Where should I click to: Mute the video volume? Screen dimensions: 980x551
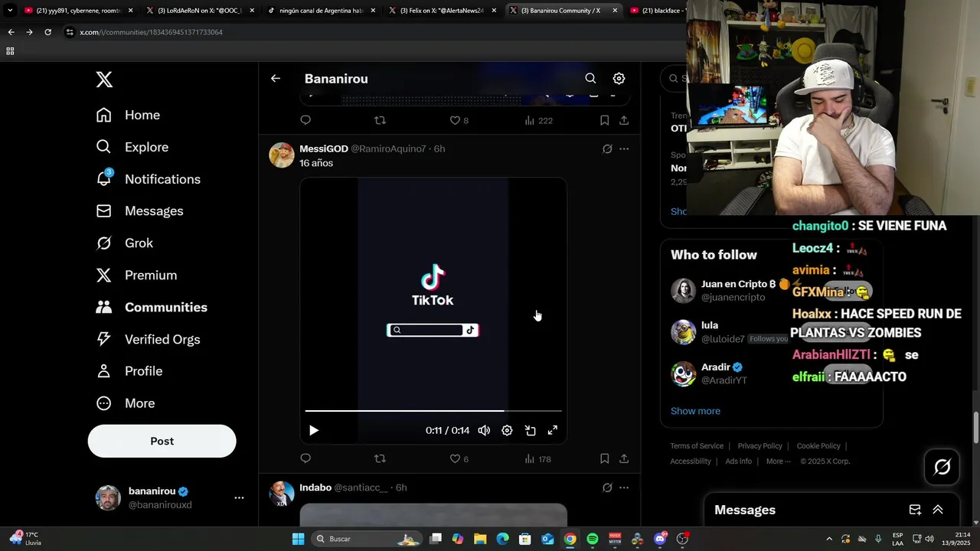[484, 430]
